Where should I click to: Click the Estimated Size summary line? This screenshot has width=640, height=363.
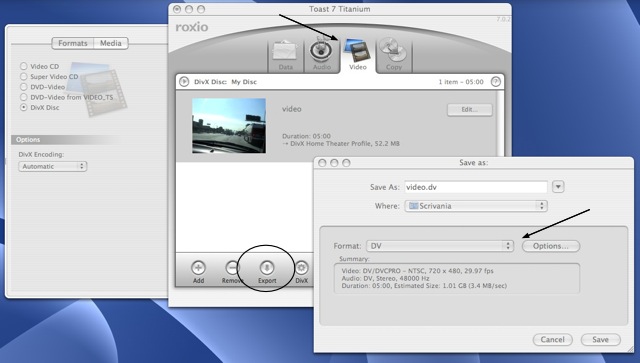pyautogui.click(x=424, y=286)
